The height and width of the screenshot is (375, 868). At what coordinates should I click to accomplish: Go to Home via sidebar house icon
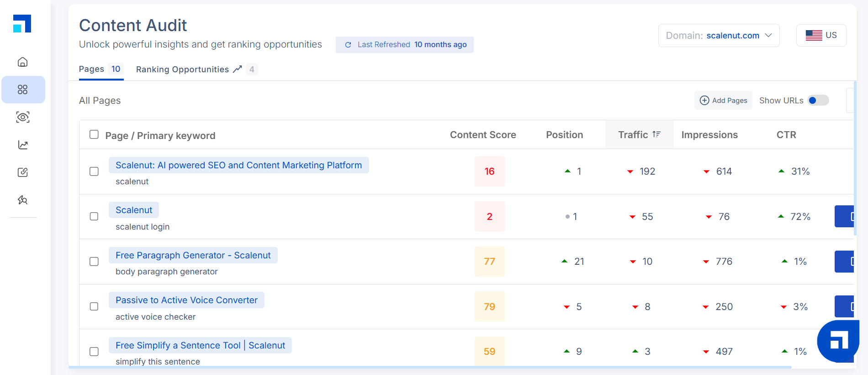pos(23,62)
